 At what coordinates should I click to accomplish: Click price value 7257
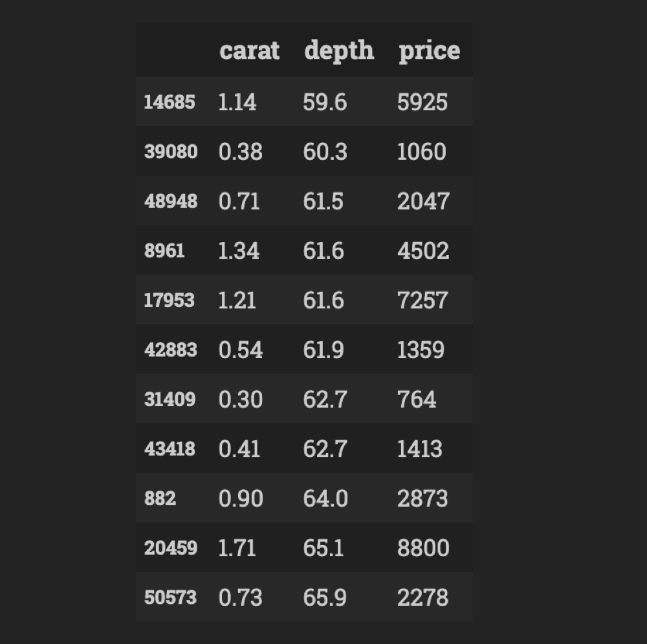pos(422,300)
